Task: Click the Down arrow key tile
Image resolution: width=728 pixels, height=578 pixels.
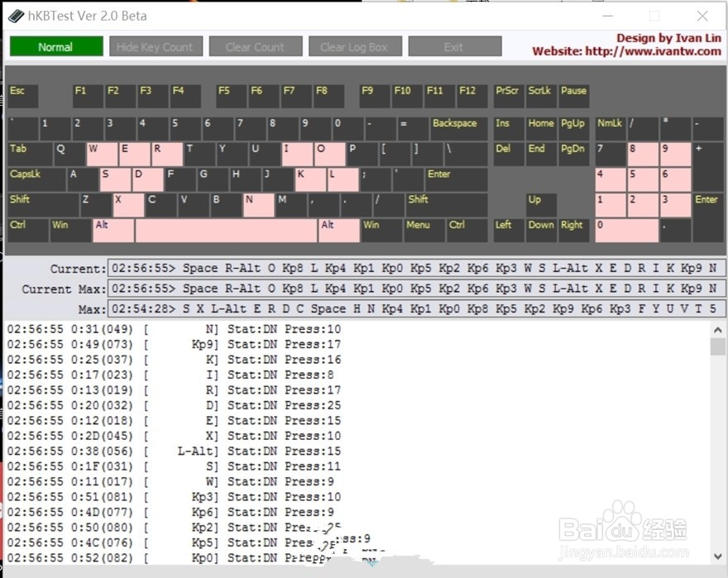Action: 541,230
